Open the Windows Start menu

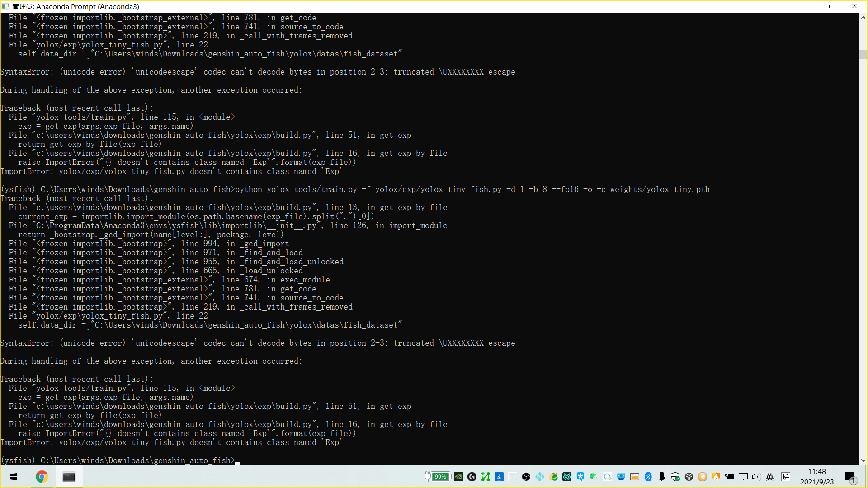pyautogui.click(x=14, y=477)
